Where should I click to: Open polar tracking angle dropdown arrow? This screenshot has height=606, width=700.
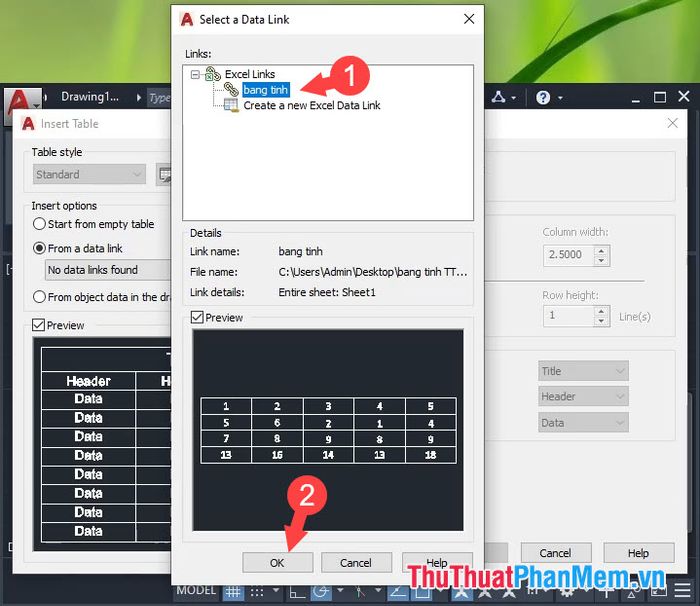[x=340, y=590]
